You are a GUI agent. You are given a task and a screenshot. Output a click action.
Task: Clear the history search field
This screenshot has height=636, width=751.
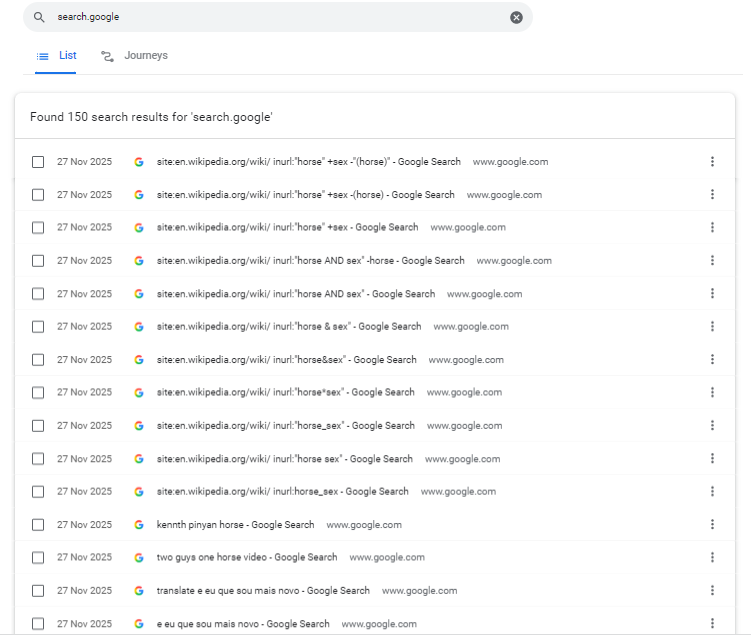(516, 18)
